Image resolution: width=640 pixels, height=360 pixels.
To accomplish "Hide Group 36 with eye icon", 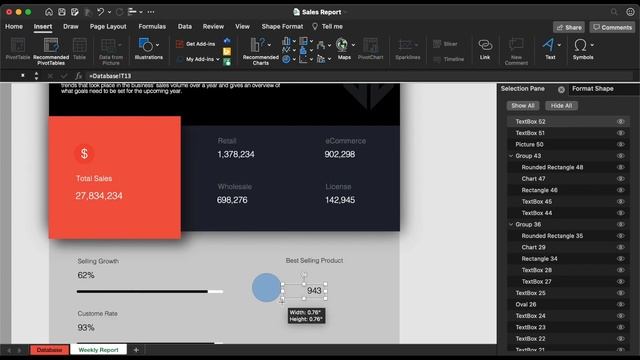I will [621, 224].
